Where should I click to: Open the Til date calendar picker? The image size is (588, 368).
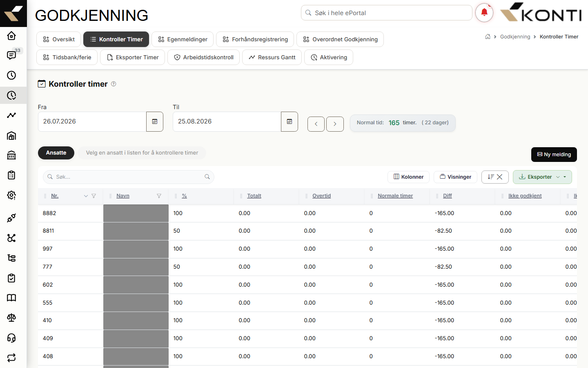click(x=290, y=121)
